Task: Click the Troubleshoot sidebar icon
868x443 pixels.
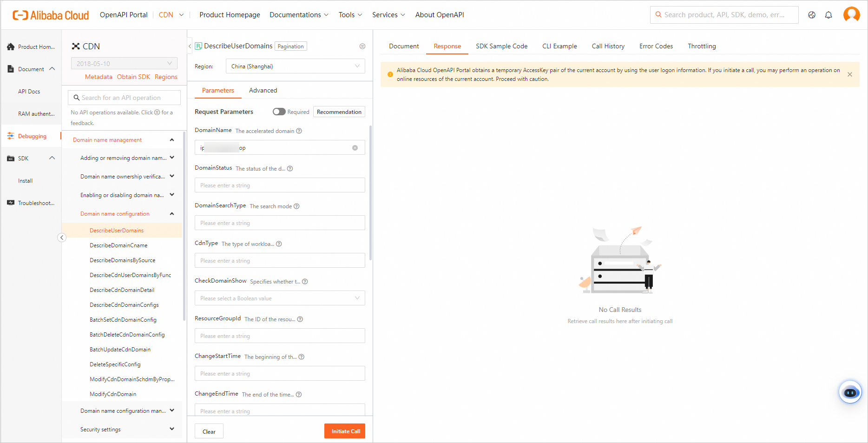Action: tap(11, 203)
